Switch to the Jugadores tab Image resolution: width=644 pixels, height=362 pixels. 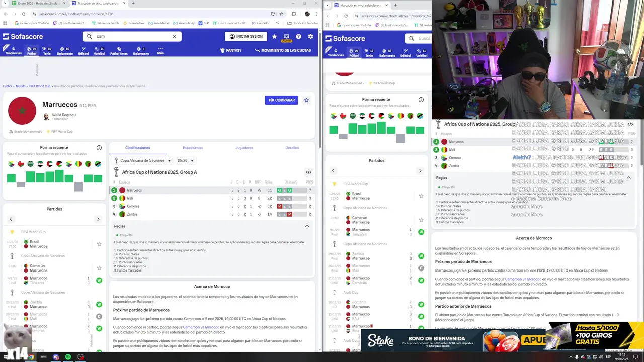[244, 148]
